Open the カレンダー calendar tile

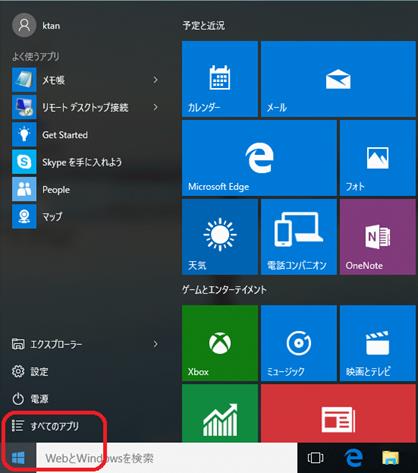220,79
